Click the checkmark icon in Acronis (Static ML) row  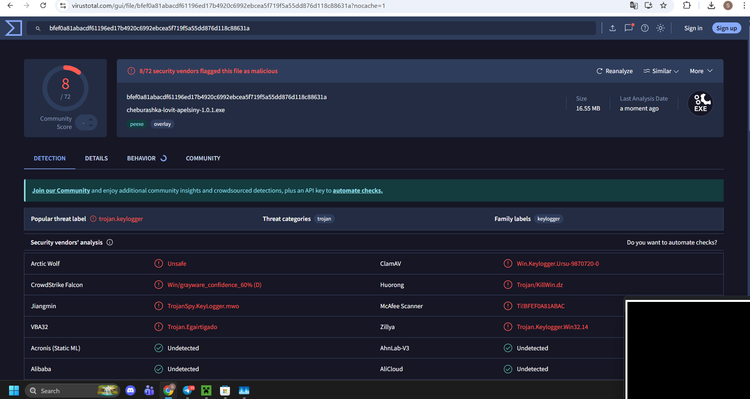[158, 348]
